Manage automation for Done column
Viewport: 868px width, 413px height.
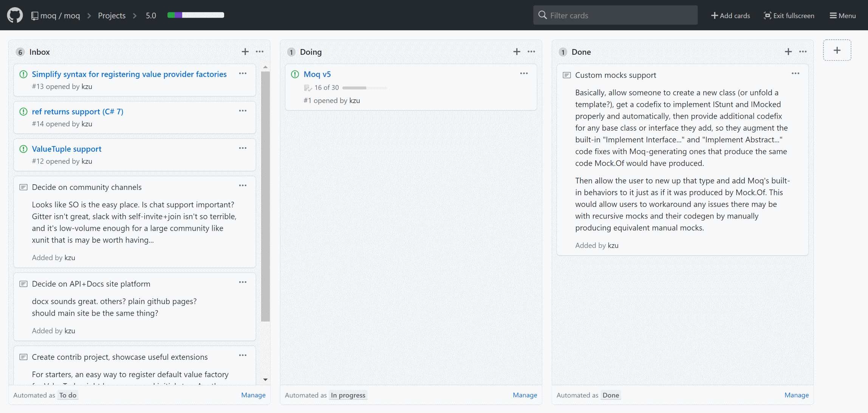[x=797, y=395]
